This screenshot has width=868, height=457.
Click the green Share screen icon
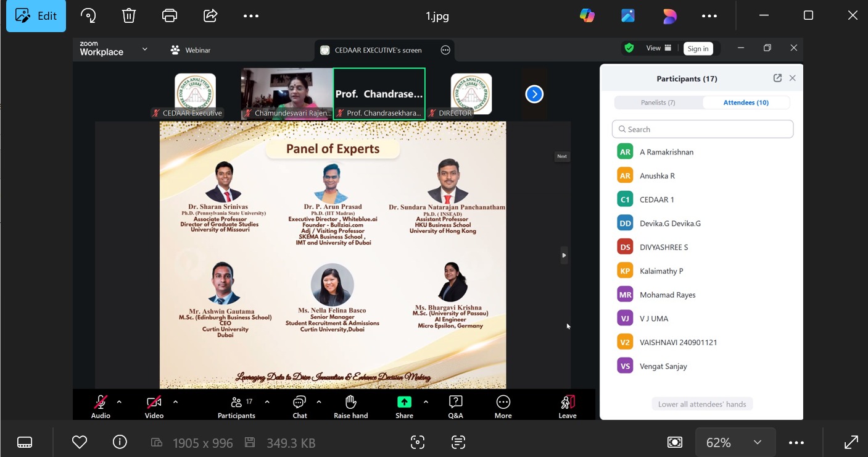[404, 403]
